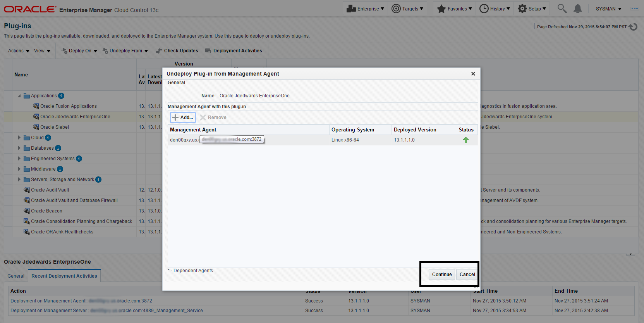Click the Oracle logo
The height and width of the screenshot is (323, 644).
(30, 9)
